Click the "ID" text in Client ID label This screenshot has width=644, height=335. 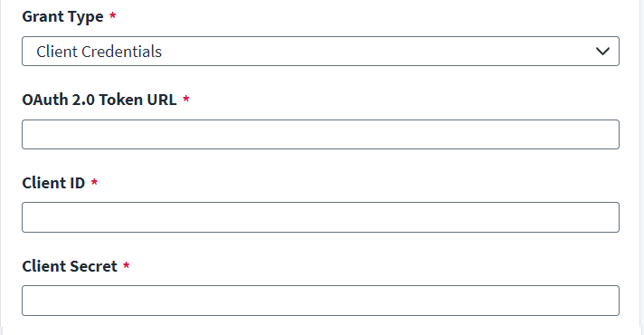pyautogui.click(x=76, y=183)
